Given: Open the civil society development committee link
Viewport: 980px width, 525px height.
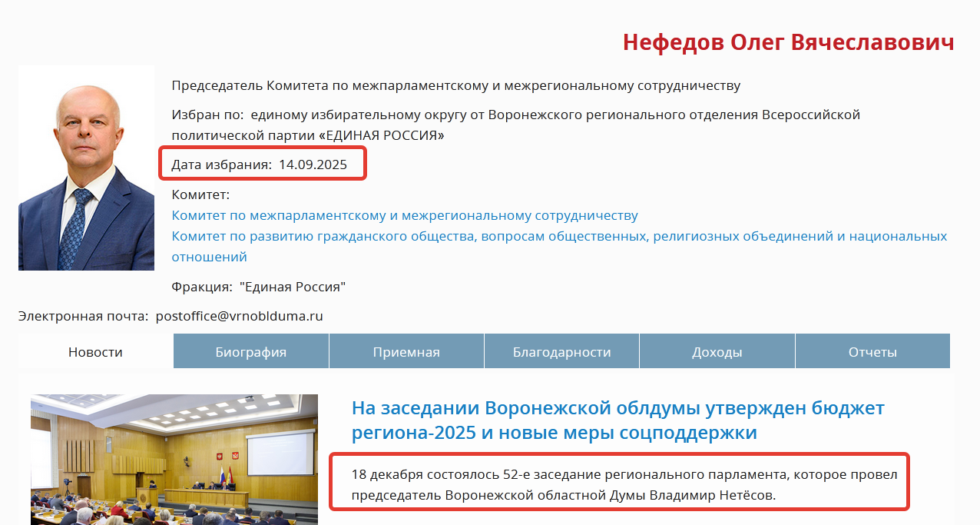Looking at the screenshot, I should (x=559, y=236).
